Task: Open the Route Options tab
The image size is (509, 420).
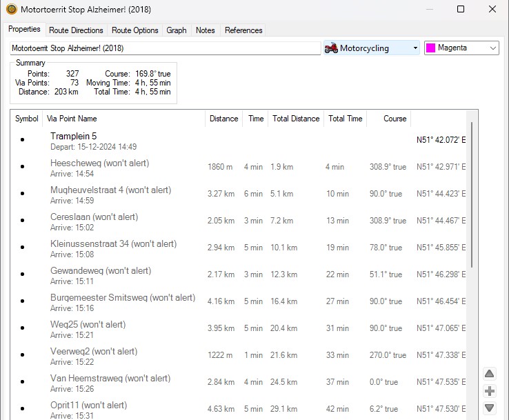Action: (x=135, y=30)
